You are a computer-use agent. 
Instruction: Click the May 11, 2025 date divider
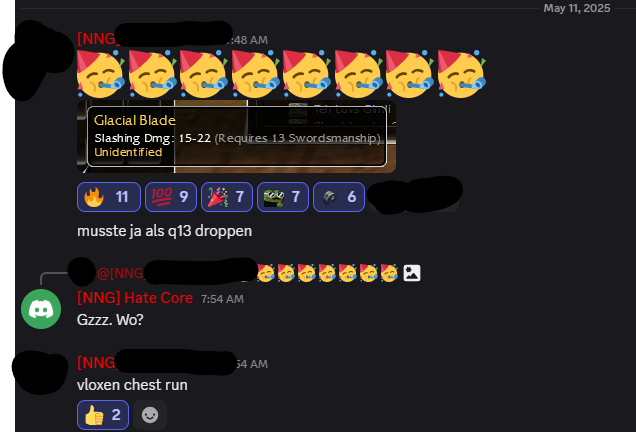click(576, 8)
